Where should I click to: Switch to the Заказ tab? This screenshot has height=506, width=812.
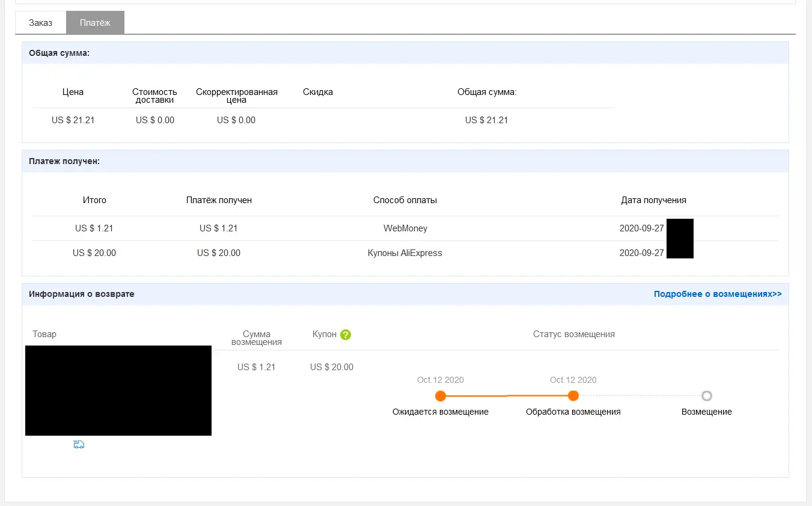point(40,23)
